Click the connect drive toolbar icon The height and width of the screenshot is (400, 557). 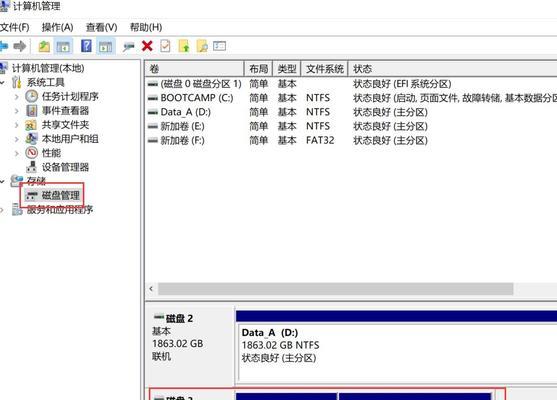[x=128, y=47]
